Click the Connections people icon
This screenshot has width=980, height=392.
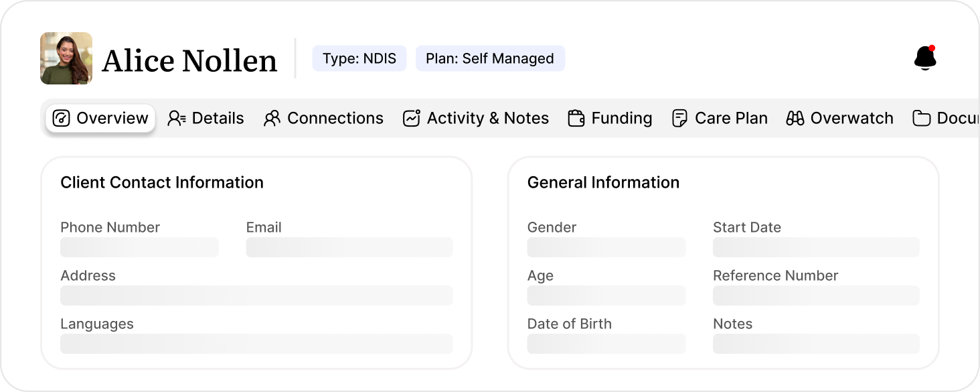coord(272,119)
